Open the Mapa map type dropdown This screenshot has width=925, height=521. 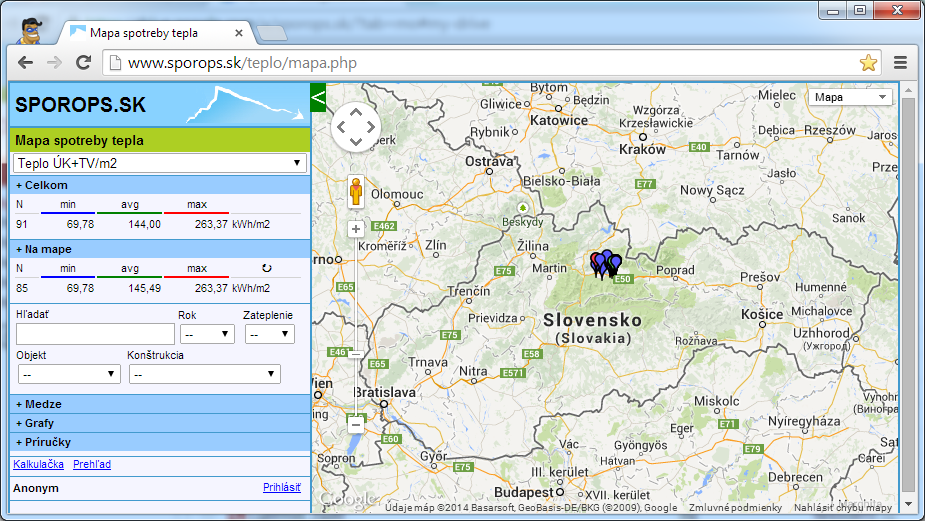click(x=850, y=97)
